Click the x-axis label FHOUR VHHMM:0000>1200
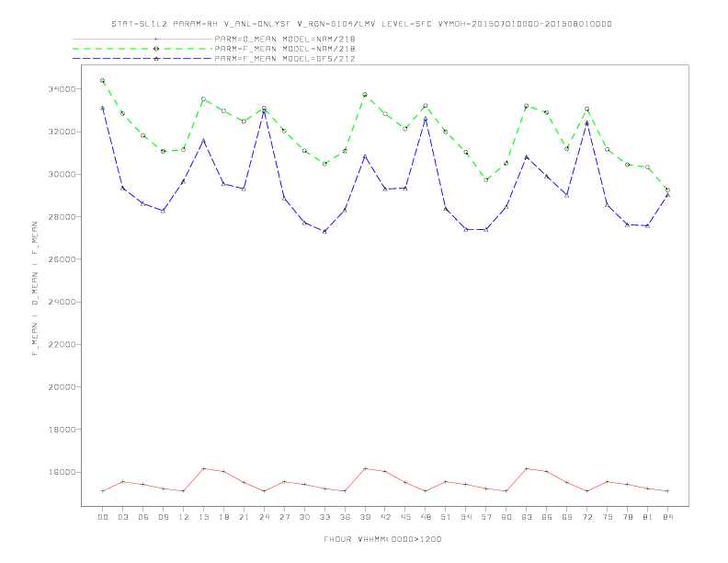728x563 pixels. pos(382,539)
